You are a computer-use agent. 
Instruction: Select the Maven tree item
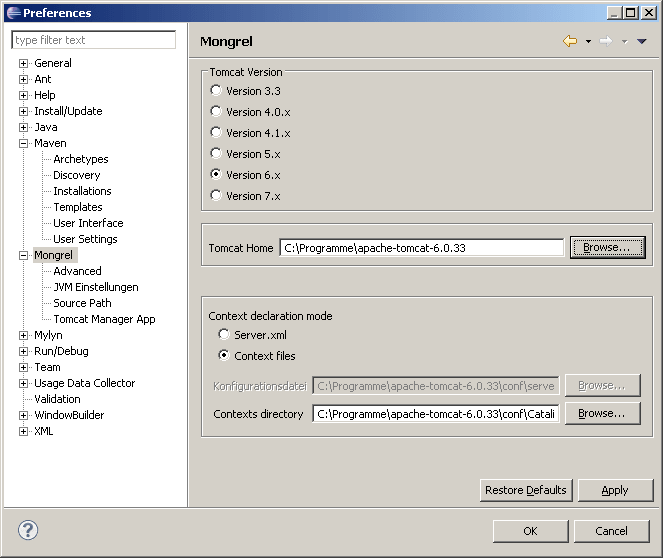tap(50, 143)
